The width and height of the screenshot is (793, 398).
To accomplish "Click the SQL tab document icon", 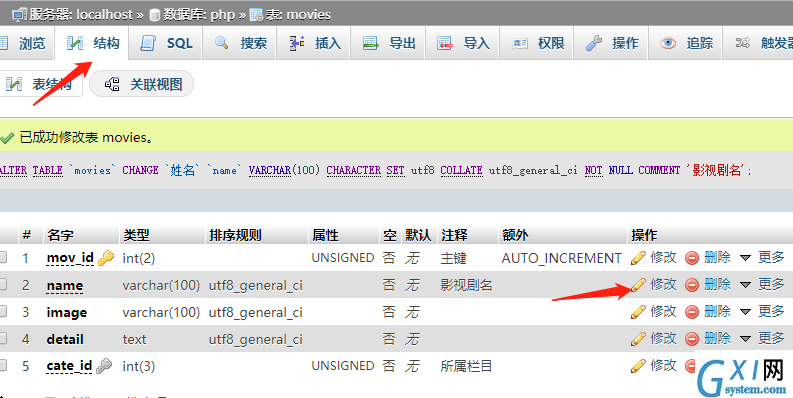I will (x=148, y=43).
